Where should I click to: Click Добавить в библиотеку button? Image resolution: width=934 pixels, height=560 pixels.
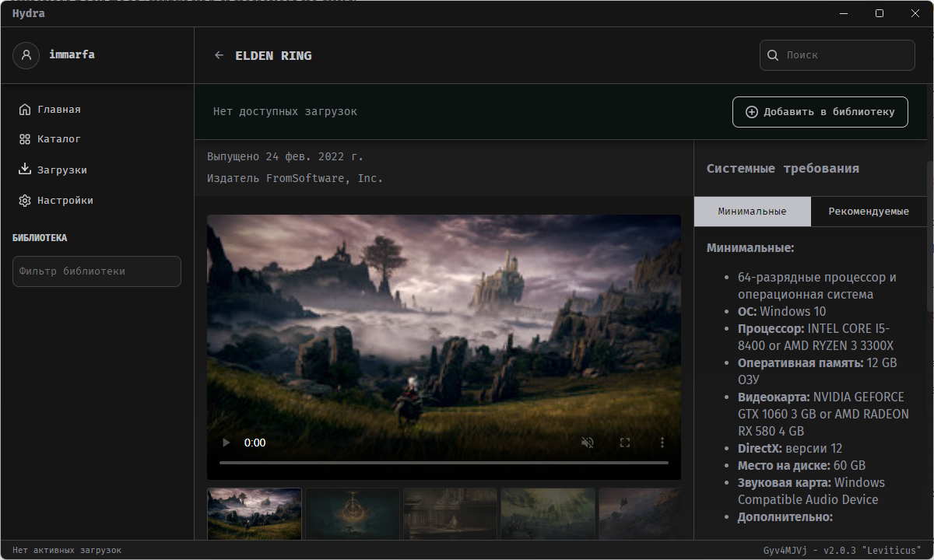820,112
